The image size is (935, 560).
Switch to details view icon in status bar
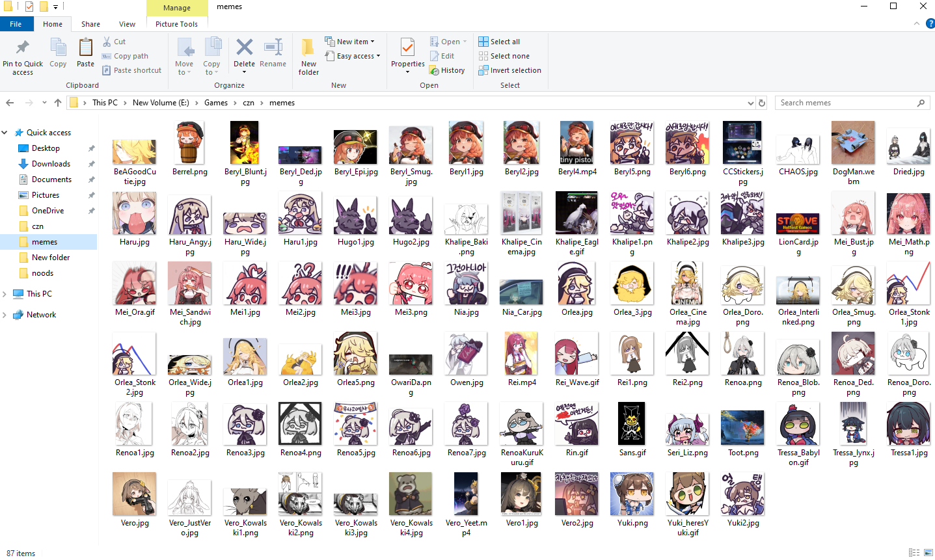914,553
